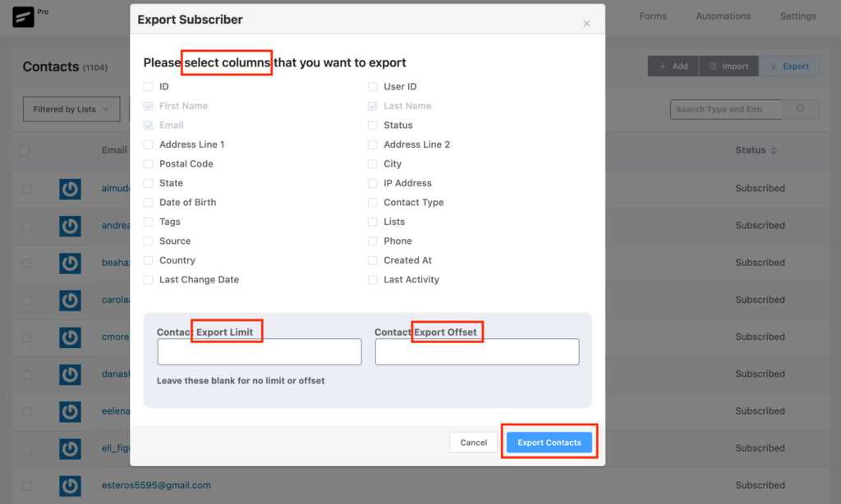The image size is (841, 504).
Task: Click the Status column sort arrows
Action: pyautogui.click(x=774, y=151)
